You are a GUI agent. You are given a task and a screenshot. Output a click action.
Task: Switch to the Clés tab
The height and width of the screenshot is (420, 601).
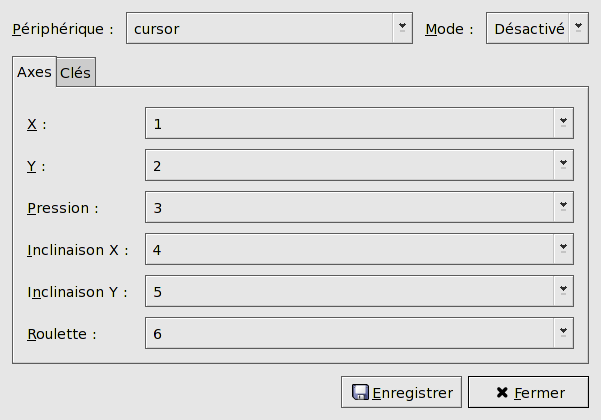click(75, 73)
